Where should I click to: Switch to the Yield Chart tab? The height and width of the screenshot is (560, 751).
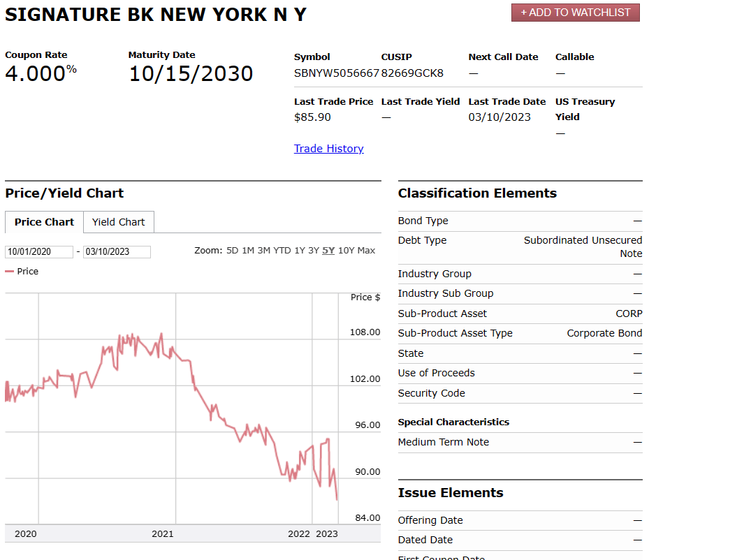click(118, 221)
